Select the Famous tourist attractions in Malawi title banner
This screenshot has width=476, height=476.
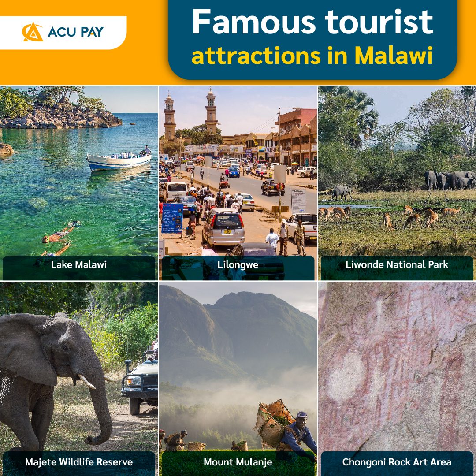point(312,39)
